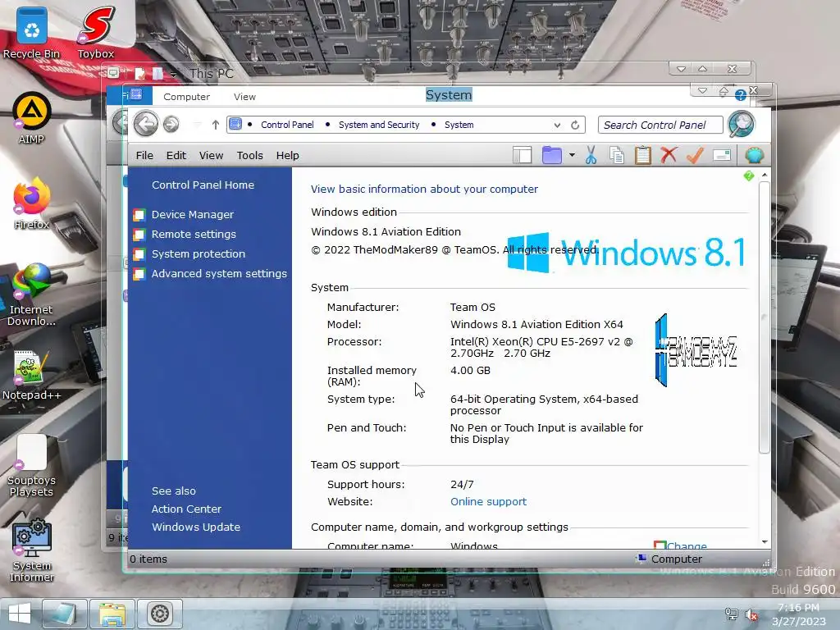Click System and Security breadcrumb
Viewport: 840px width, 630px height.
[379, 125]
